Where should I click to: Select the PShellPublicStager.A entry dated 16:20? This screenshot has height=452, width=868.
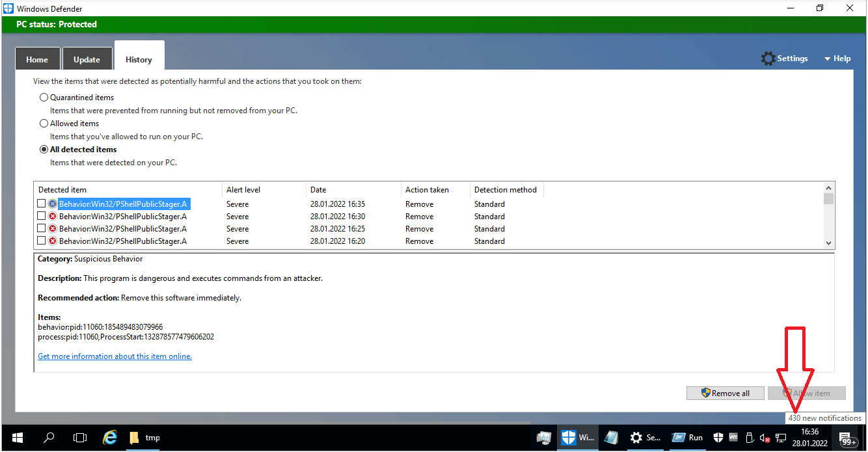[123, 241]
